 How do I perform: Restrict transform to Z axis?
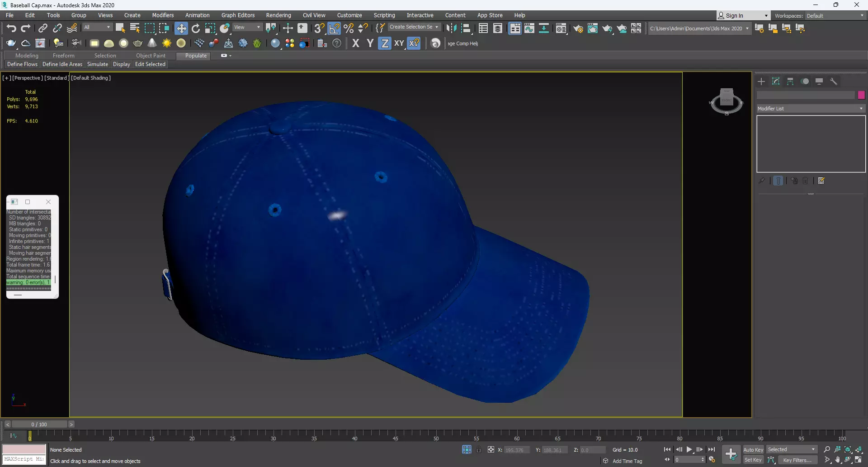[x=385, y=43]
